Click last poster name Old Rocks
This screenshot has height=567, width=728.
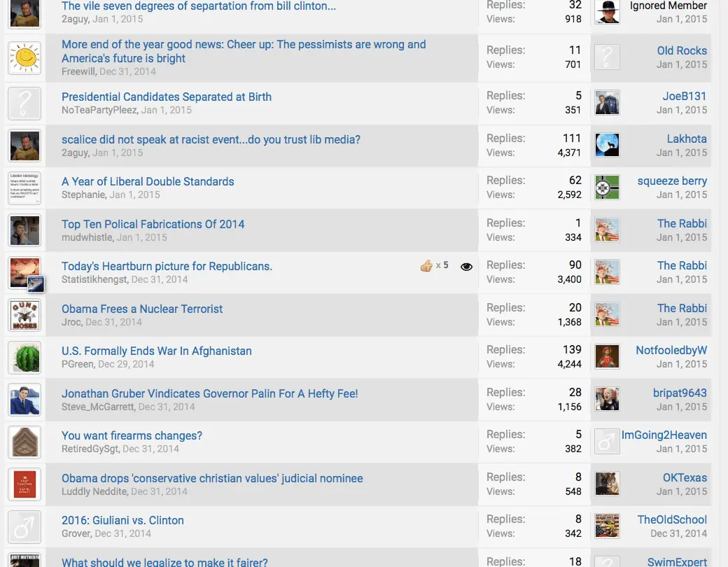click(x=682, y=50)
